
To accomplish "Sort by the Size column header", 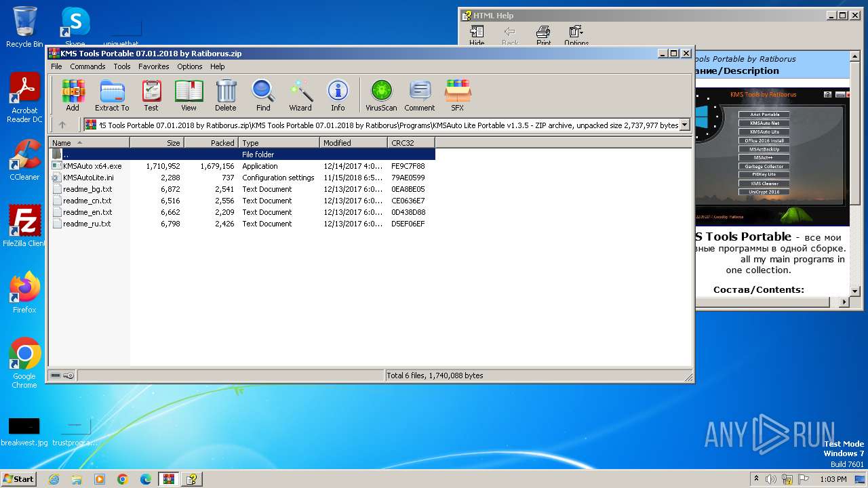I will coord(157,143).
